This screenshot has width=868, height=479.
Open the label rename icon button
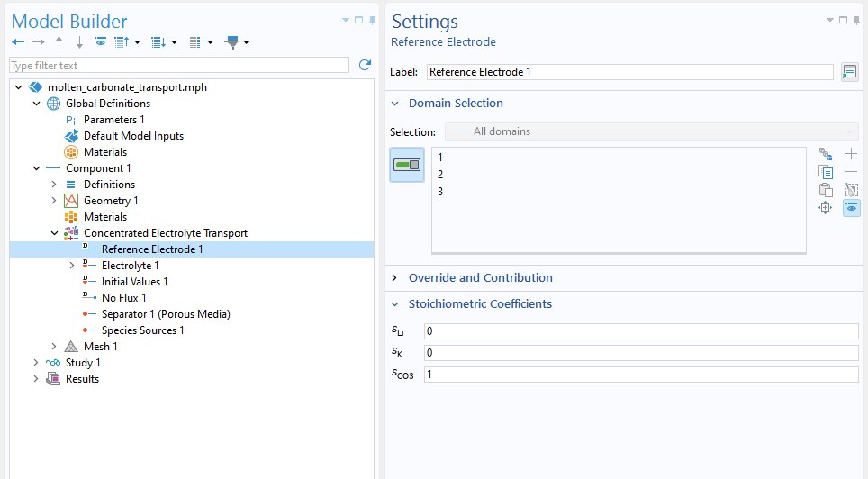(849, 72)
